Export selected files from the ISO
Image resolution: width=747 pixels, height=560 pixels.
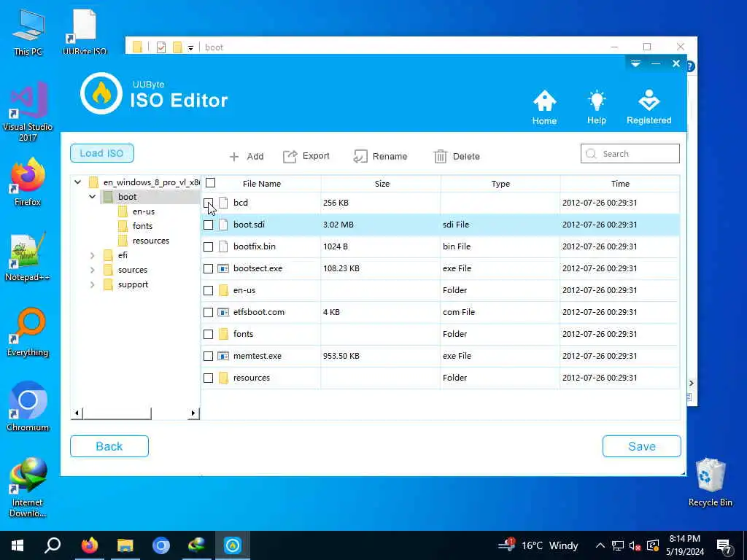[306, 156]
